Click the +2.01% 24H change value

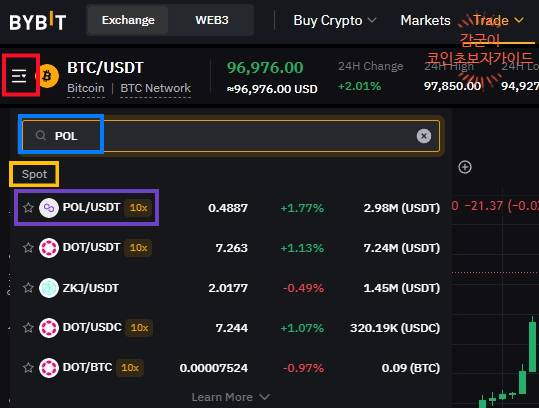pyautogui.click(x=360, y=86)
